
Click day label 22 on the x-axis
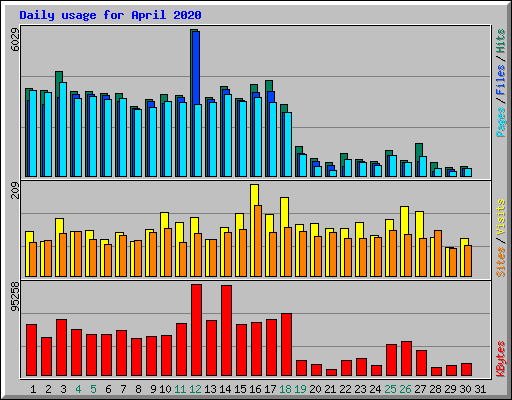pyautogui.click(x=345, y=389)
